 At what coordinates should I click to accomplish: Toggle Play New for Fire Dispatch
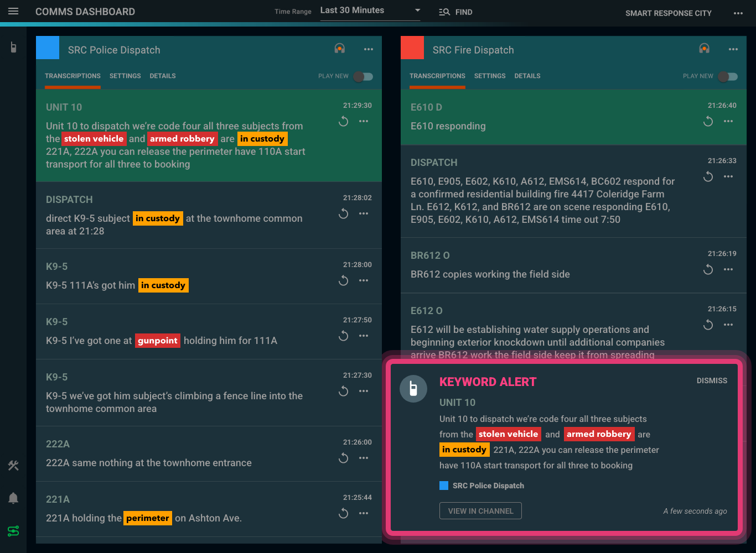coord(728,76)
